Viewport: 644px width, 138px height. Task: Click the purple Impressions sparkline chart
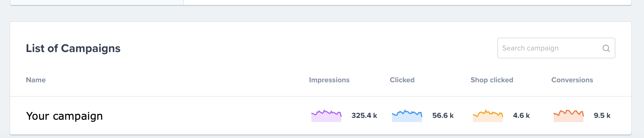326,116
